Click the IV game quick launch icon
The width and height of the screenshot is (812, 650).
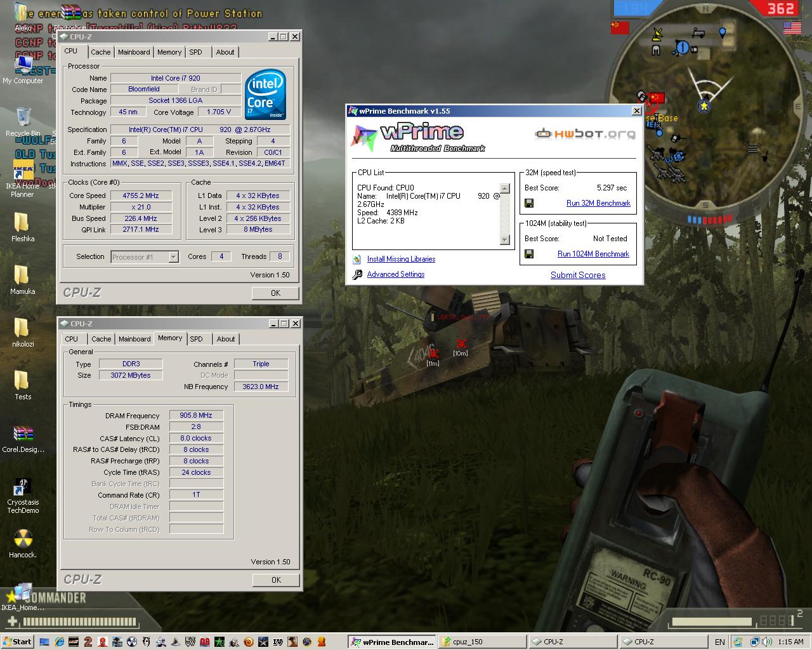tap(278, 642)
